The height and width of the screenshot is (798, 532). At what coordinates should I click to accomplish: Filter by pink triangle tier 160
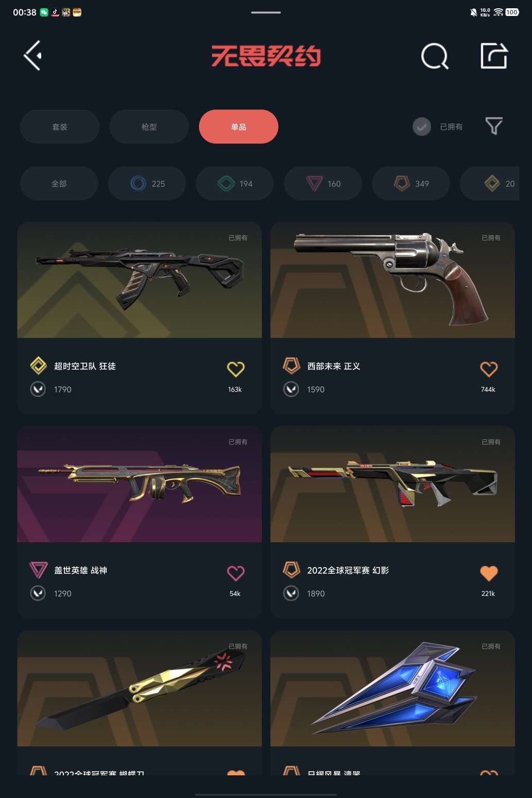(x=323, y=184)
